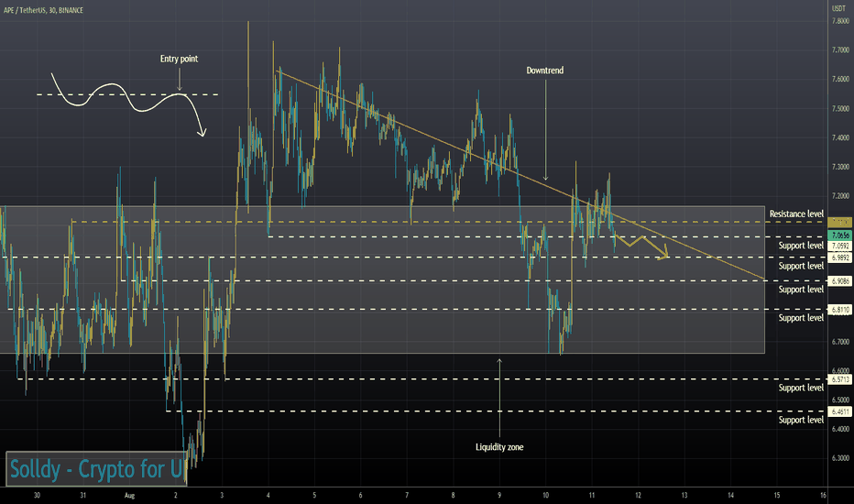This screenshot has width=854, height=504.
Task: Select the Downtrend annotation label
Action: [544, 71]
